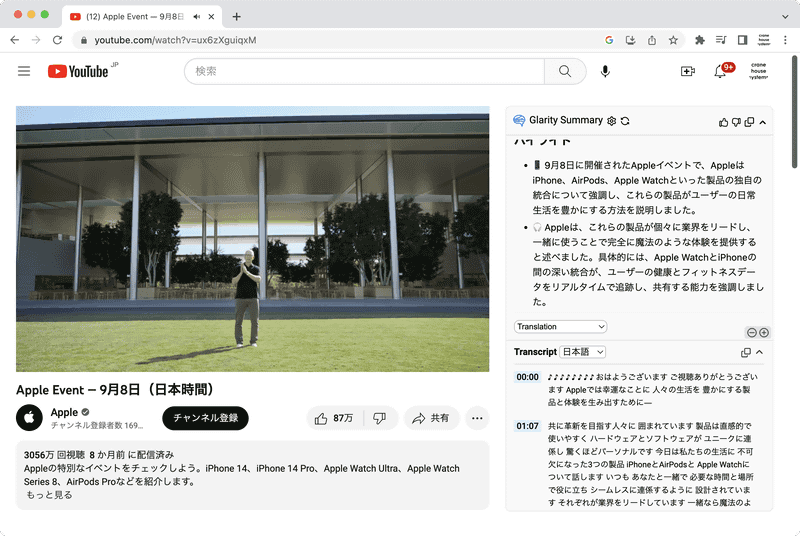Copy the Glarity summary text
This screenshot has height=536, width=800.
coord(749,122)
